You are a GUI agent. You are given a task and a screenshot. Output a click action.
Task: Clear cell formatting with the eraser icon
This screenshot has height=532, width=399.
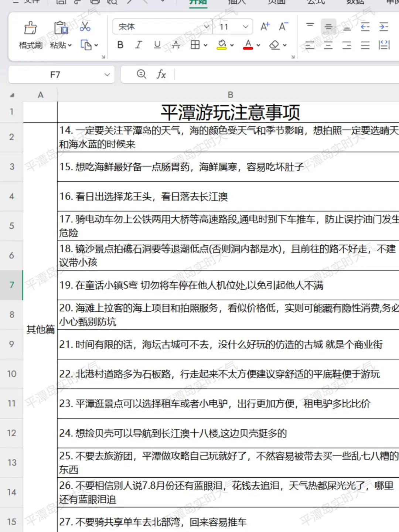[x=274, y=45]
